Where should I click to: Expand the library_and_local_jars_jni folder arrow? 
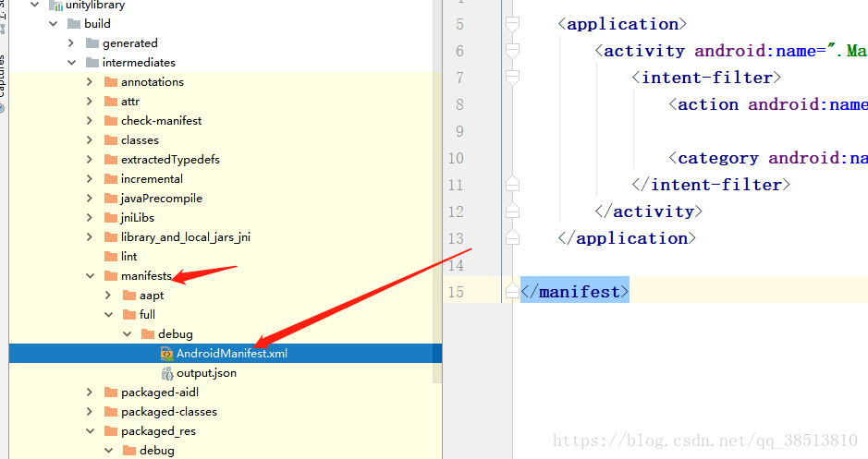[90, 236]
